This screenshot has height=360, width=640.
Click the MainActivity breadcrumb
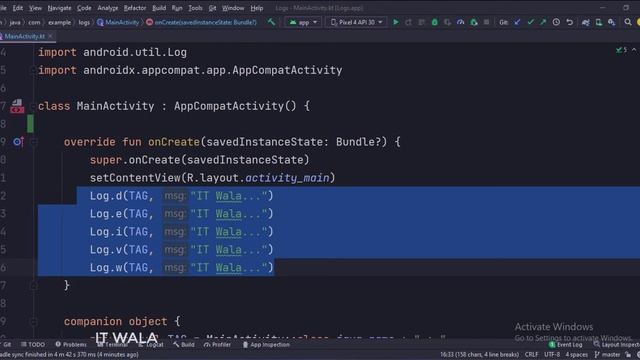pos(118,22)
